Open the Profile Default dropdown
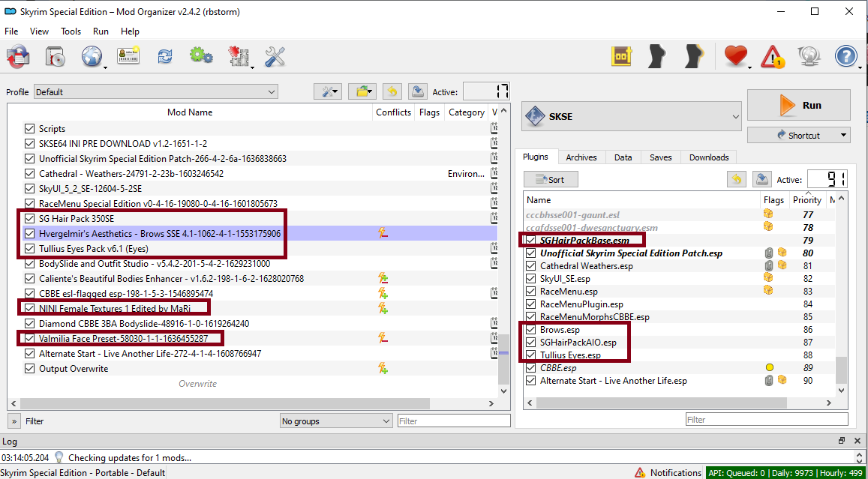The width and height of the screenshot is (868, 479). pyautogui.click(x=155, y=91)
